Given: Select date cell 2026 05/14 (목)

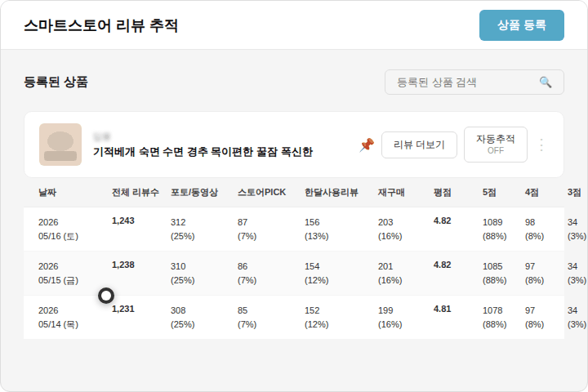Looking at the screenshot, I should tap(58, 318).
